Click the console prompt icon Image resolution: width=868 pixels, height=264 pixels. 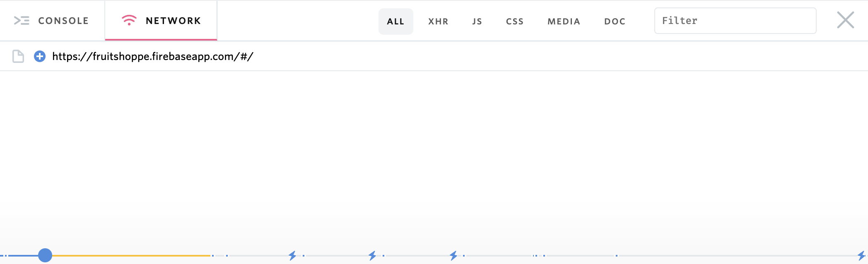[22, 21]
